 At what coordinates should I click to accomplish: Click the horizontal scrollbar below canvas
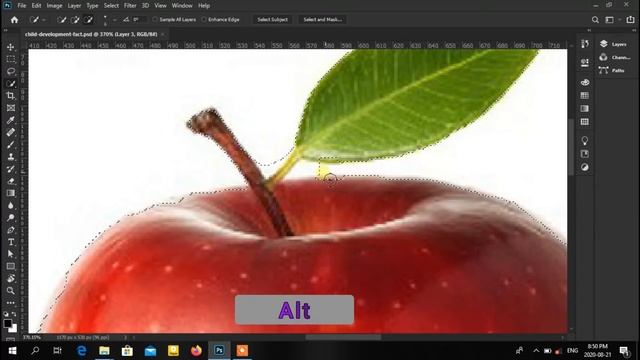343,337
